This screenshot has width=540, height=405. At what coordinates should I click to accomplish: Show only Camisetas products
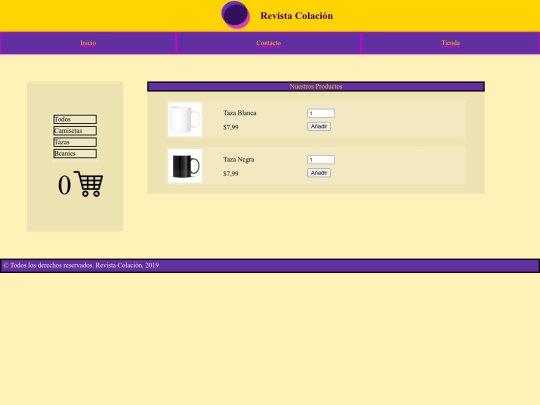(x=75, y=131)
